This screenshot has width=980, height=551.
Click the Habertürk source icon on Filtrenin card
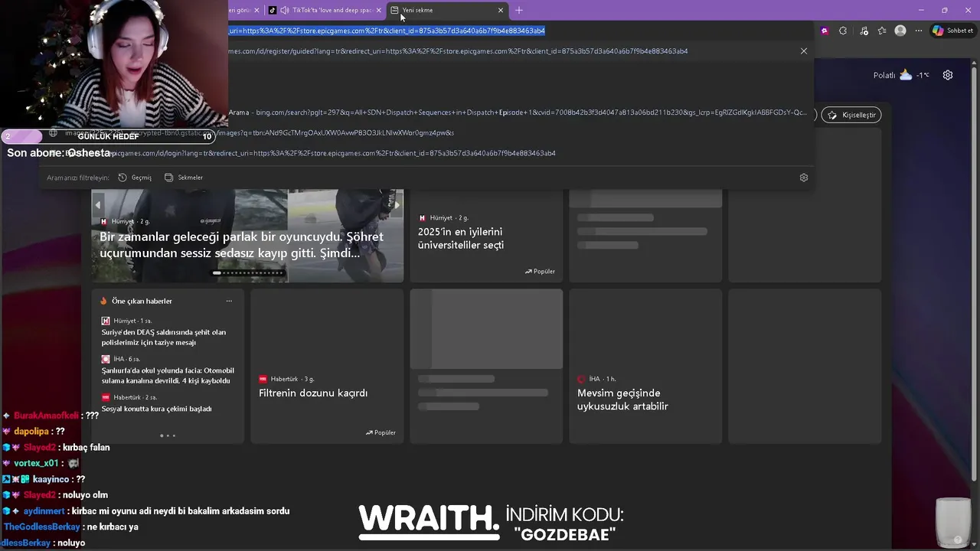(263, 379)
